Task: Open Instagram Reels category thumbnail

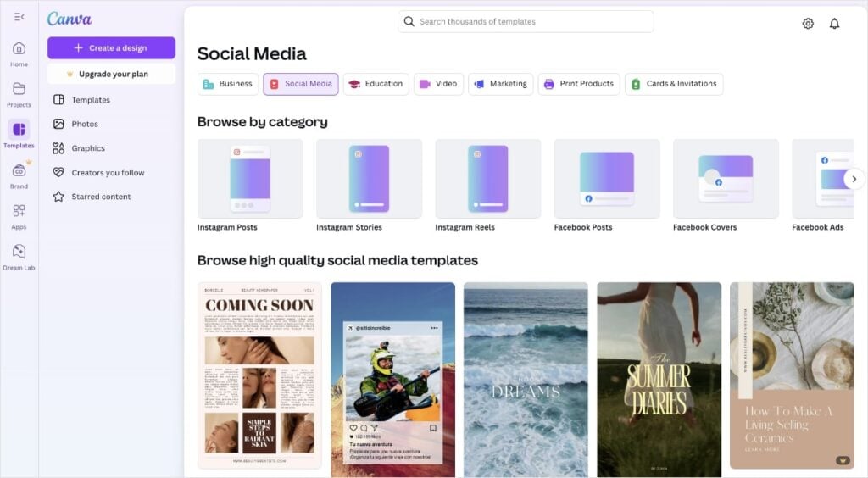Action: tap(487, 179)
